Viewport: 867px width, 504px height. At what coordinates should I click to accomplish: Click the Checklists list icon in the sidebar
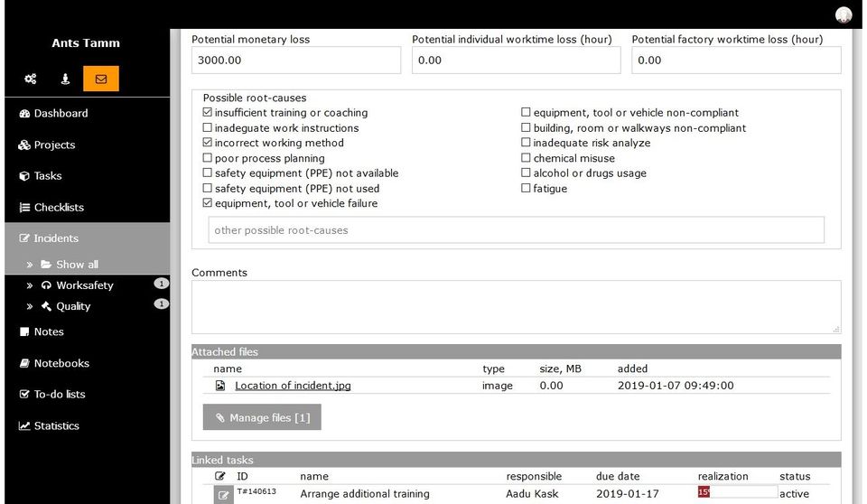(x=24, y=208)
